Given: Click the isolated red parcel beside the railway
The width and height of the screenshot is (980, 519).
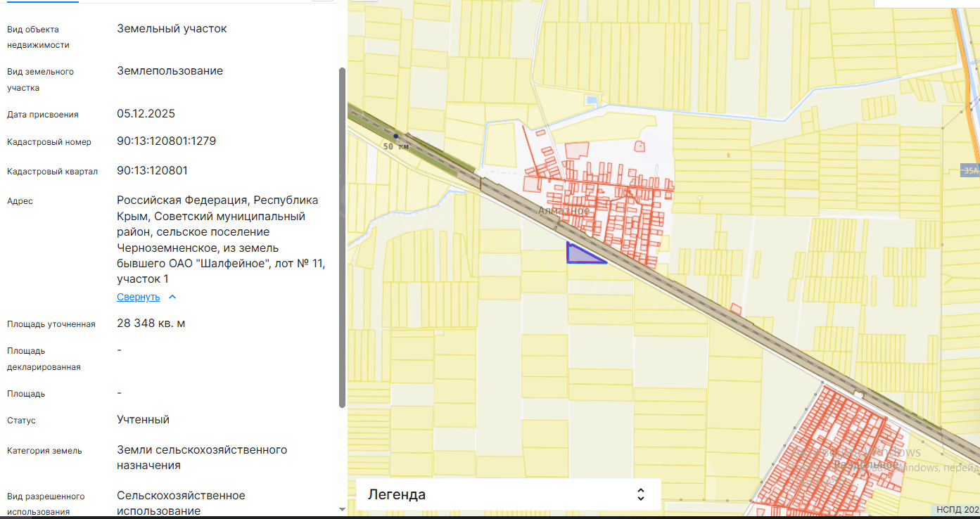Looking at the screenshot, I should click(736, 308).
